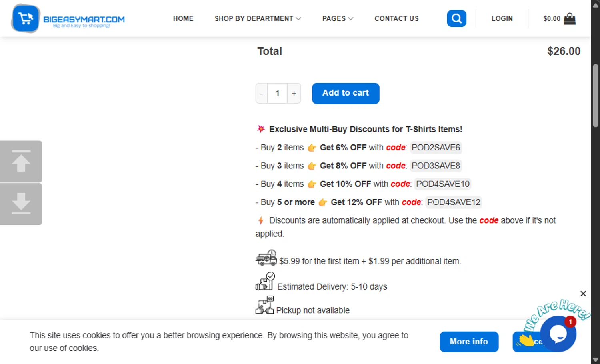This screenshot has width=600, height=364.
Task: Click the page vertical scrollbar thumb
Action: pos(596,96)
